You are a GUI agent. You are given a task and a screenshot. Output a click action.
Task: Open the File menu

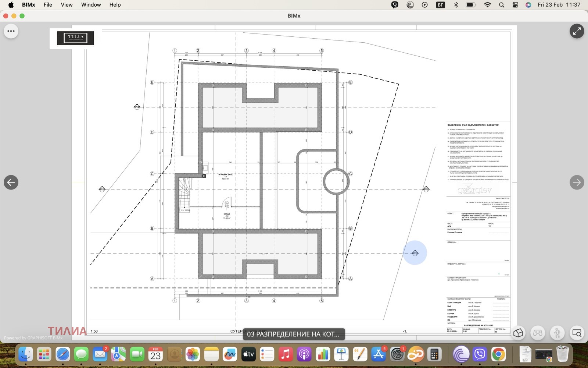click(48, 5)
